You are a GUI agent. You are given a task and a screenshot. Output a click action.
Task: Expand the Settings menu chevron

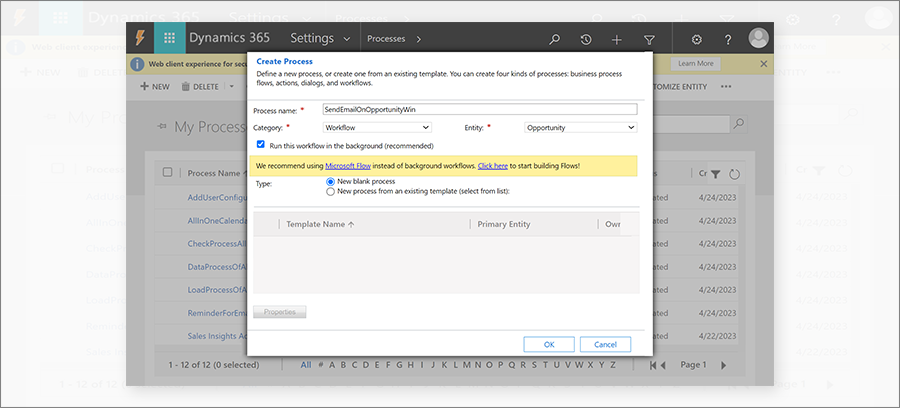pos(347,39)
